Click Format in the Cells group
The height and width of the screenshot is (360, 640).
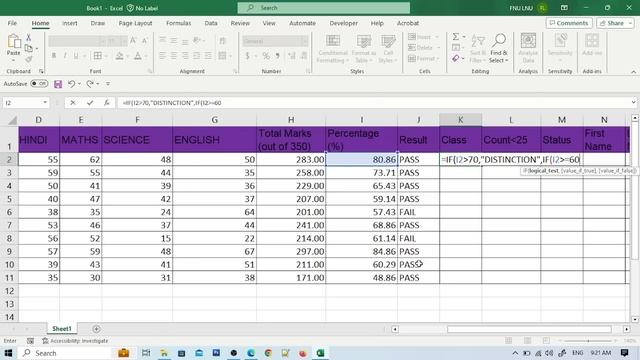tap(424, 59)
